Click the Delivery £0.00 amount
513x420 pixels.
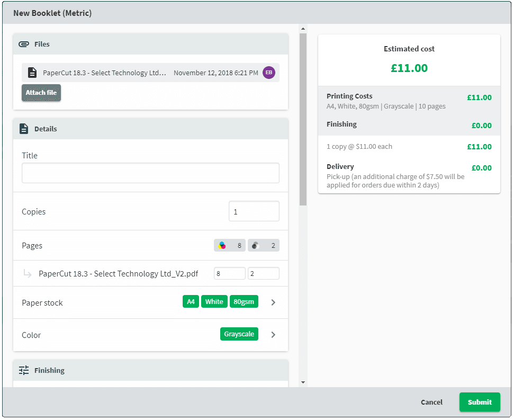click(482, 168)
